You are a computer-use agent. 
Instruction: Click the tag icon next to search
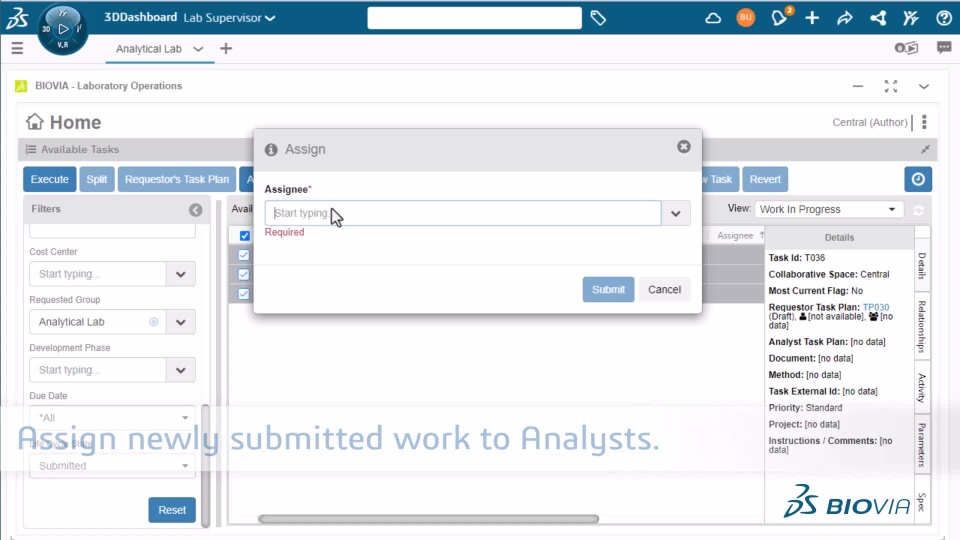(x=598, y=18)
